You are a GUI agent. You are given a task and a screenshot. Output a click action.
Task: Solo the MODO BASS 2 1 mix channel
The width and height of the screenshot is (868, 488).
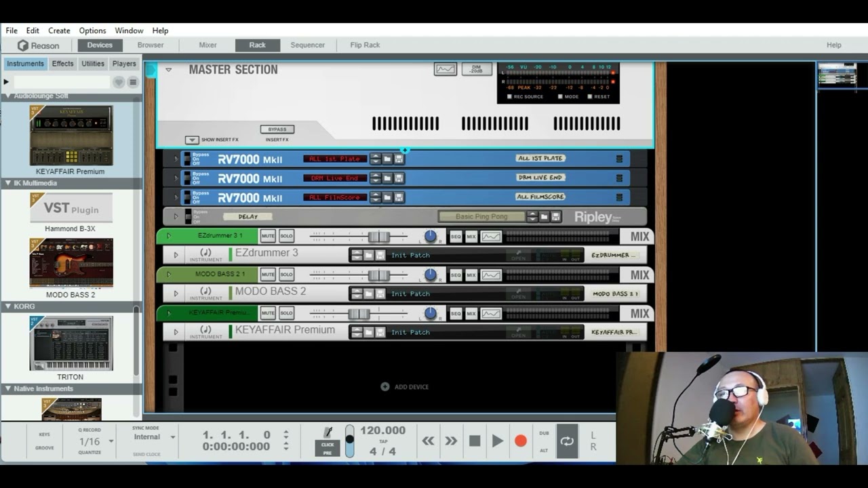[286, 275]
